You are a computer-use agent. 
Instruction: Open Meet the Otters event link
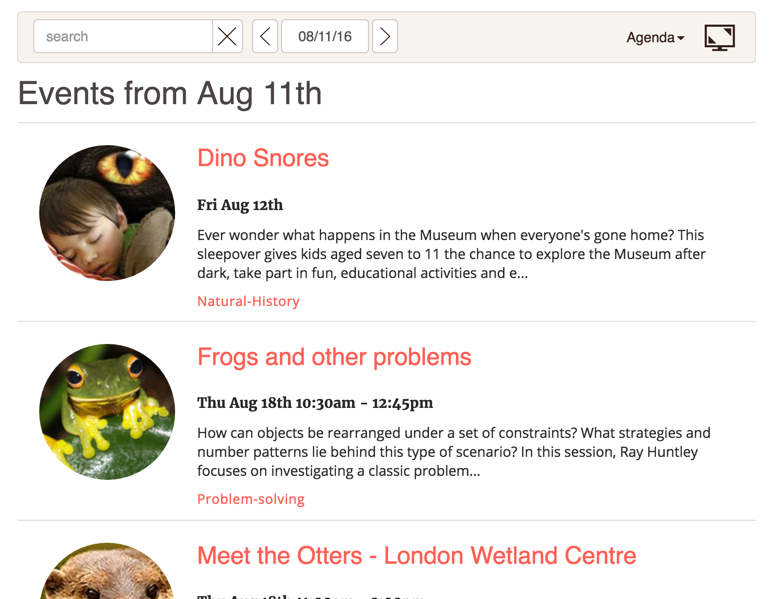(416, 556)
